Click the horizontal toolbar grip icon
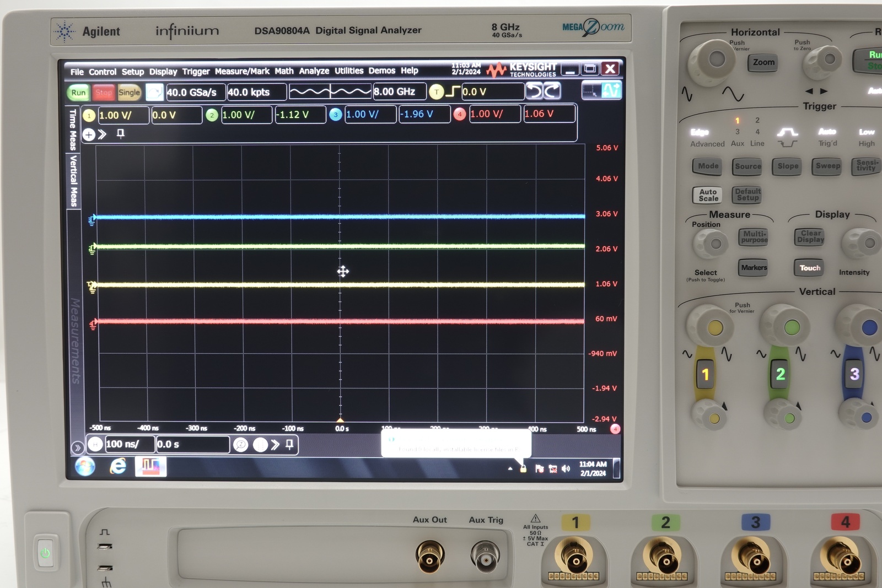882x588 pixels. click(x=260, y=445)
